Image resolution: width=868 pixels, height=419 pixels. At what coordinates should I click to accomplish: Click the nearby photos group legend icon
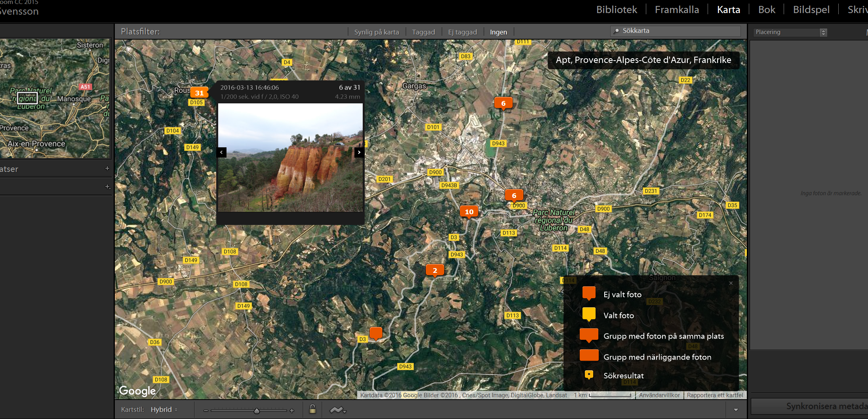point(589,355)
